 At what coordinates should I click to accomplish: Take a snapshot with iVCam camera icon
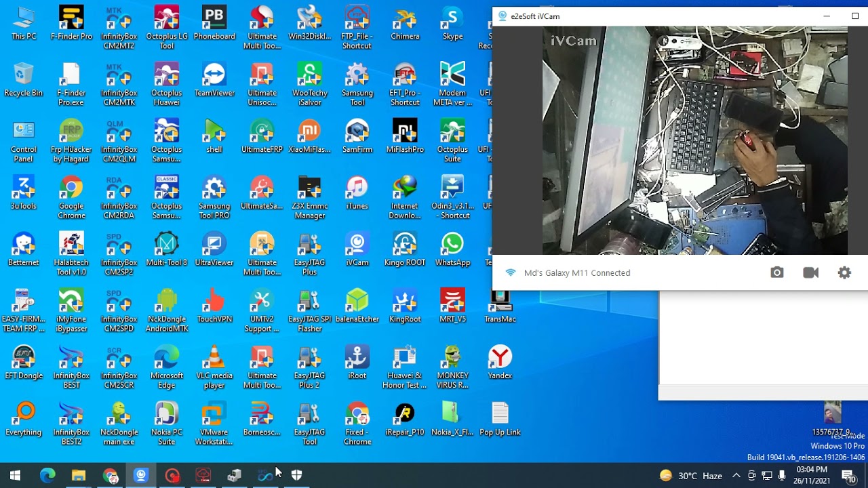coord(777,272)
